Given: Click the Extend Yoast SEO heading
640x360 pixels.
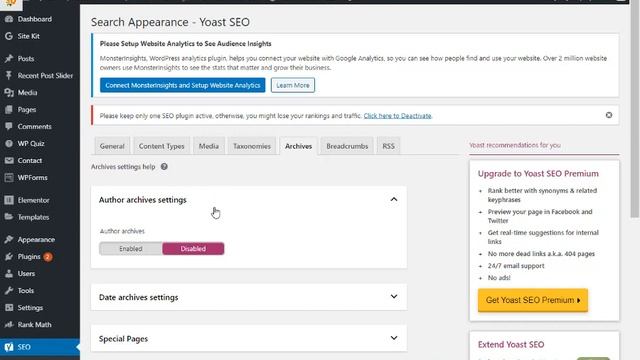Looking at the screenshot, I should (x=511, y=344).
